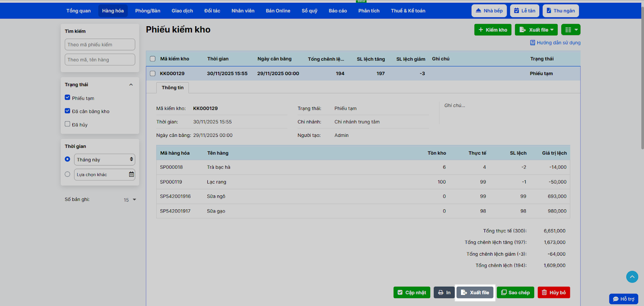Screen dimensions: 644x306
Task: Select the Thông tin tab
Action: [173, 88]
